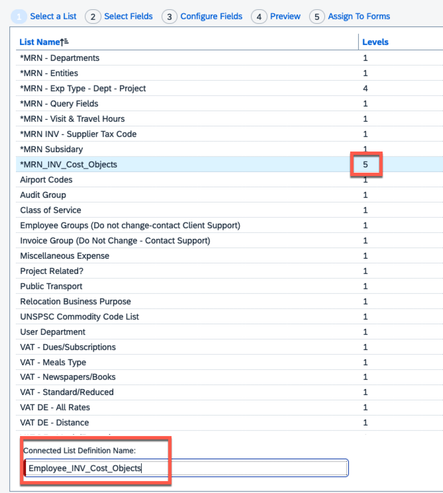Choose the Airport Codes list
This screenshot has height=493, width=443.
(x=229, y=180)
